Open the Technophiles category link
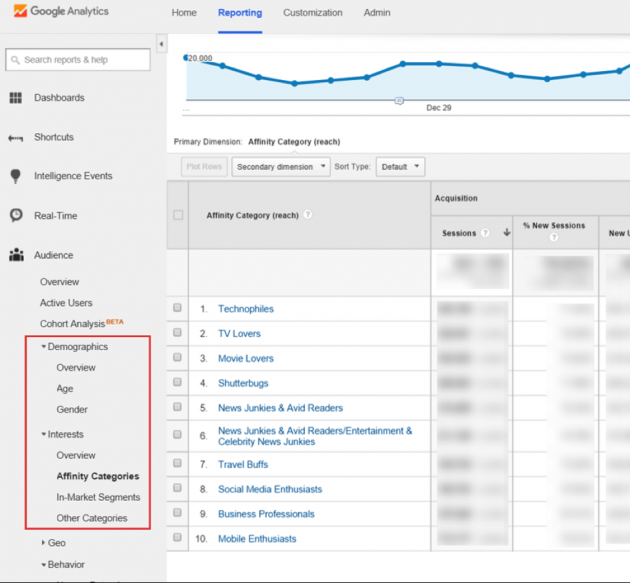630x583 pixels. click(245, 309)
